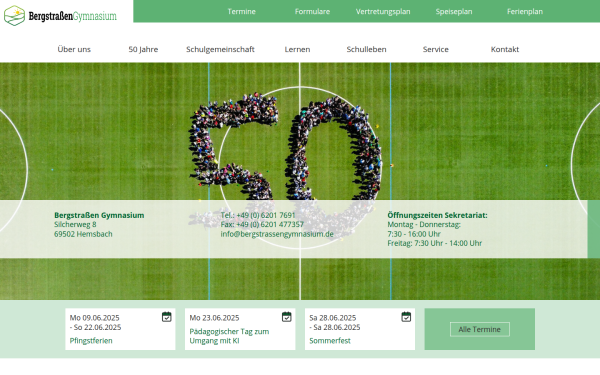The height and width of the screenshot is (375, 600).
Task: Open the Speiseplan link
Action: coord(454,11)
